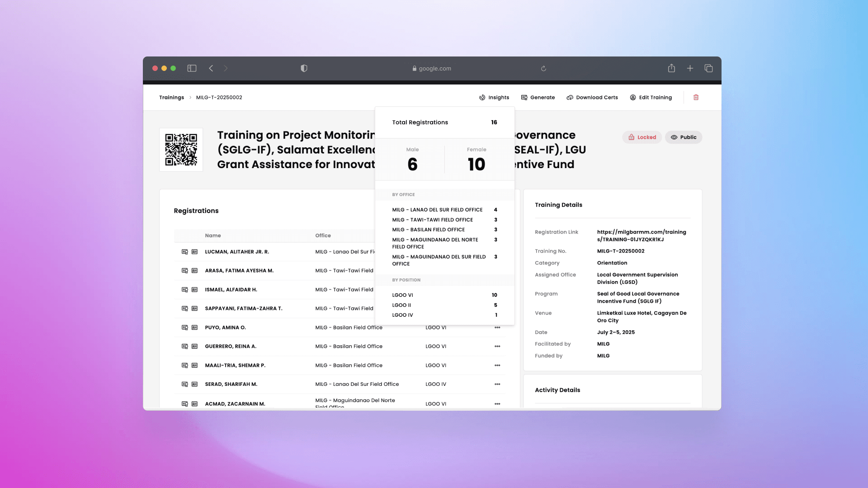
Task: Toggle the browser sidebar icon
Action: (192, 68)
